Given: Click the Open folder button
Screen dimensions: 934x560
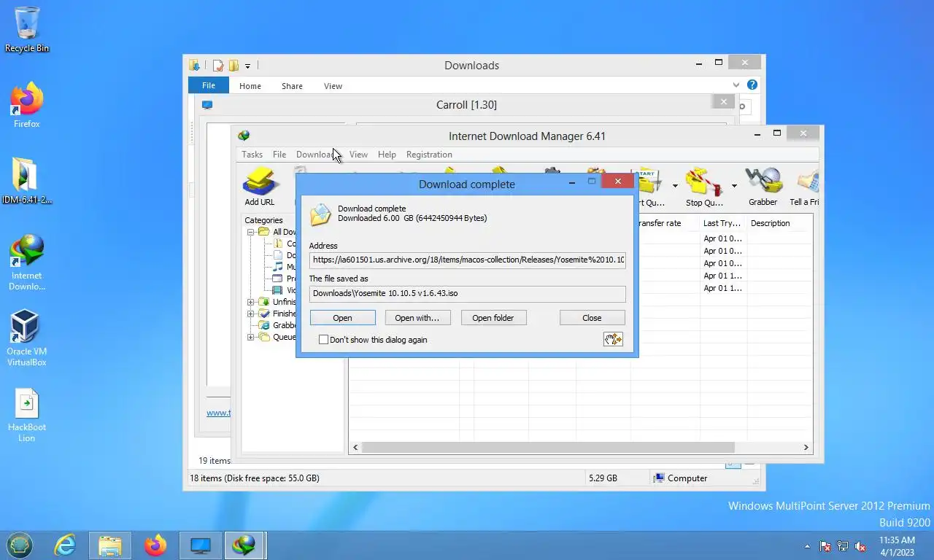Looking at the screenshot, I should pos(493,318).
